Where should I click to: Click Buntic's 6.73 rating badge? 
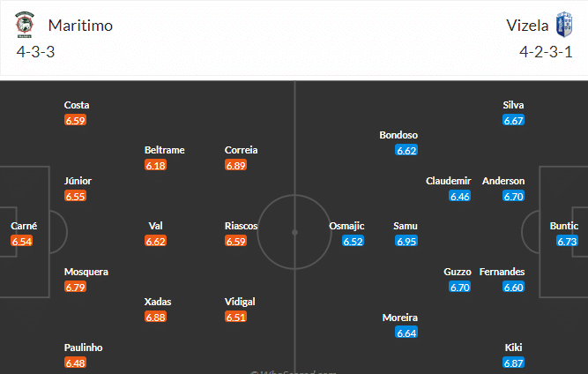[x=567, y=241]
